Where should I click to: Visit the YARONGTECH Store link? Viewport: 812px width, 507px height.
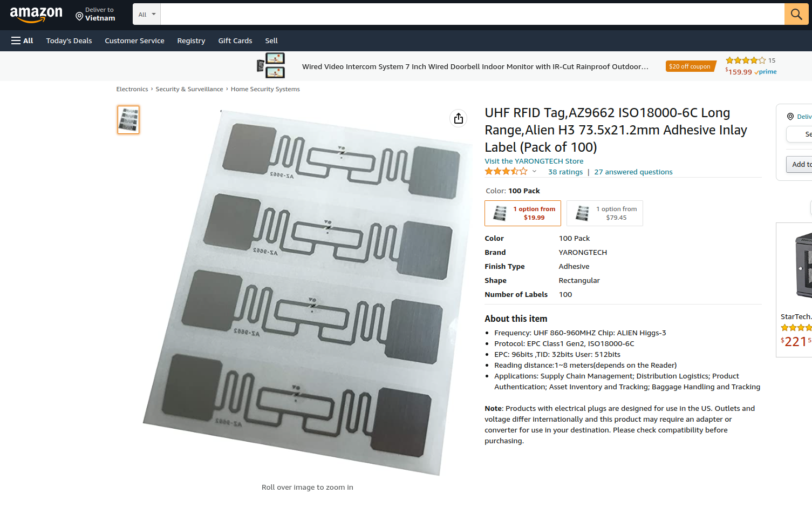534,161
